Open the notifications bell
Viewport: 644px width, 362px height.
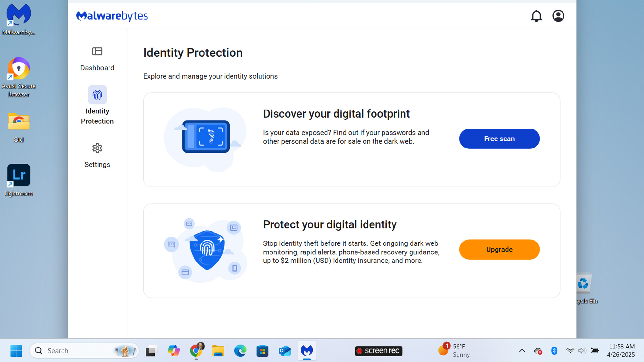pyautogui.click(x=536, y=16)
